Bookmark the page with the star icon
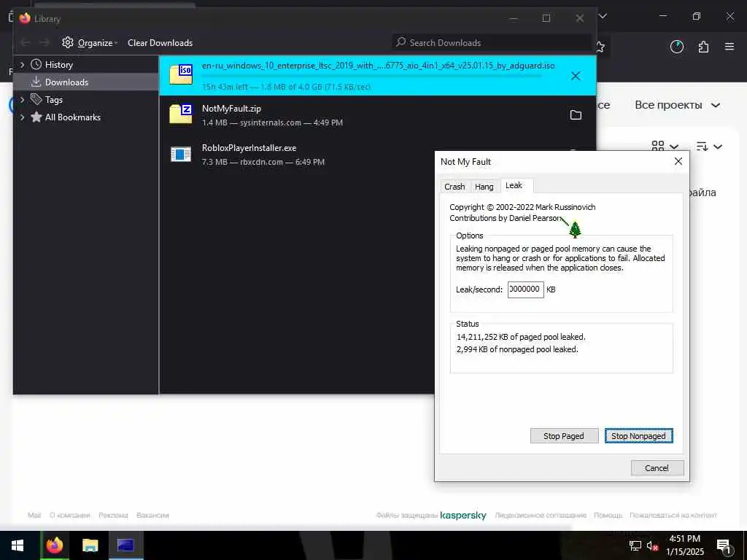Image resolution: width=747 pixels, height=560 pixels. tap(601, 47)
